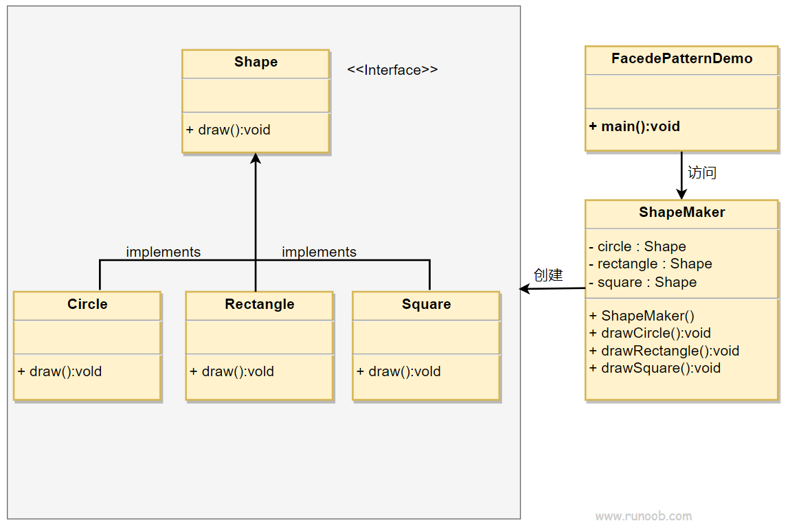Select the '+ main():void' method
Screen dimensions: 790x532
click(635, 126)
